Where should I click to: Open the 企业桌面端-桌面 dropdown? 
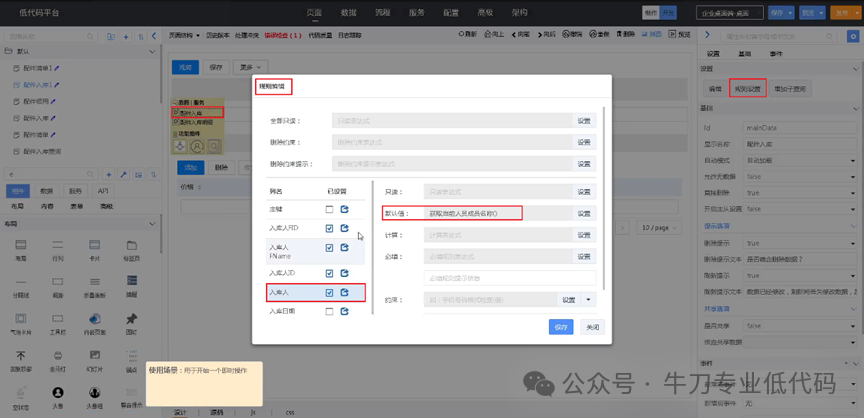click(x=730, y=13)
